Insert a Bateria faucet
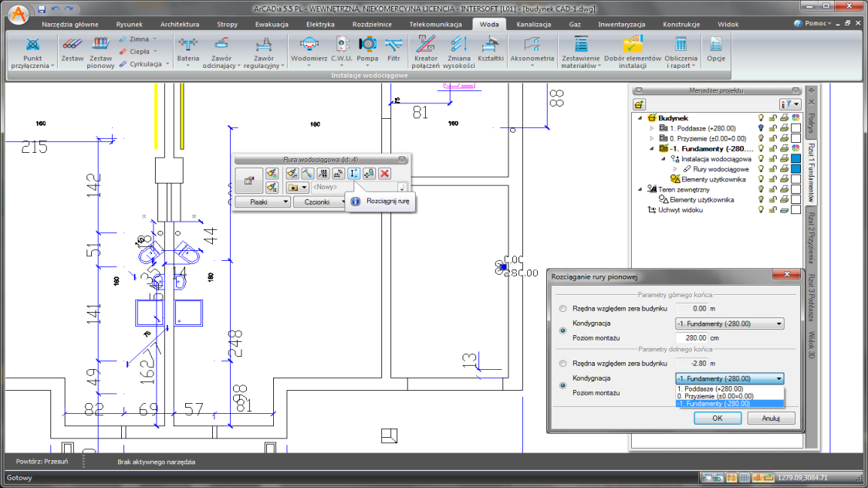Screen dimensions: 868x488 (188, 52)
